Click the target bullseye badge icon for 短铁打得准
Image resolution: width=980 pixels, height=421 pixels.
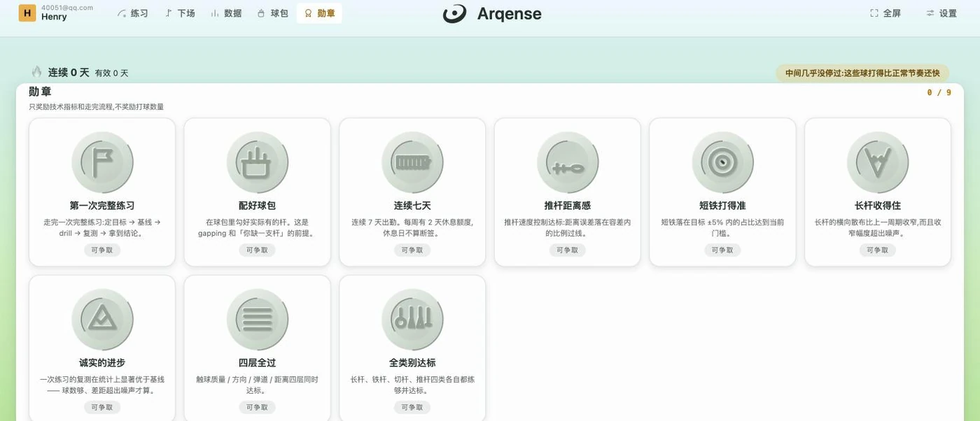click(x=722, y=162)
